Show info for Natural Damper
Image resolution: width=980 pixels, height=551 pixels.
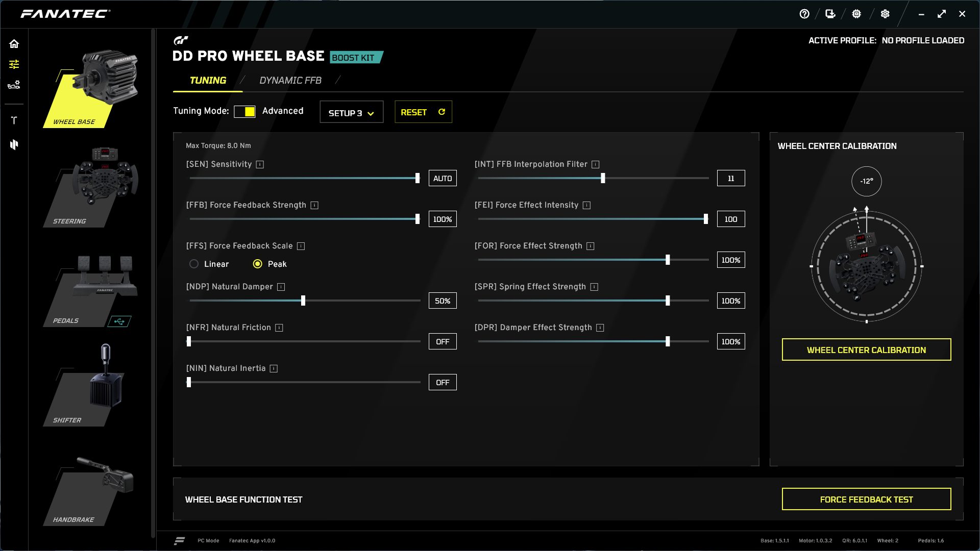coord(281,287)
